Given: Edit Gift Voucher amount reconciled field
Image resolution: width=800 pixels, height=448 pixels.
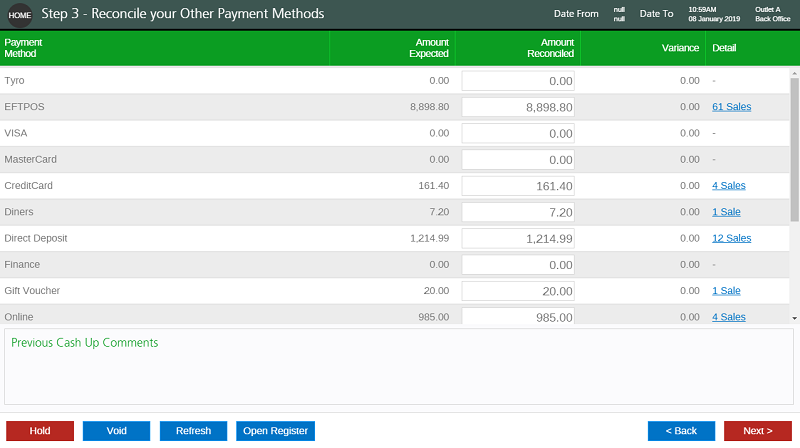Looking at the screenshot, I should [x=518, y=291].
